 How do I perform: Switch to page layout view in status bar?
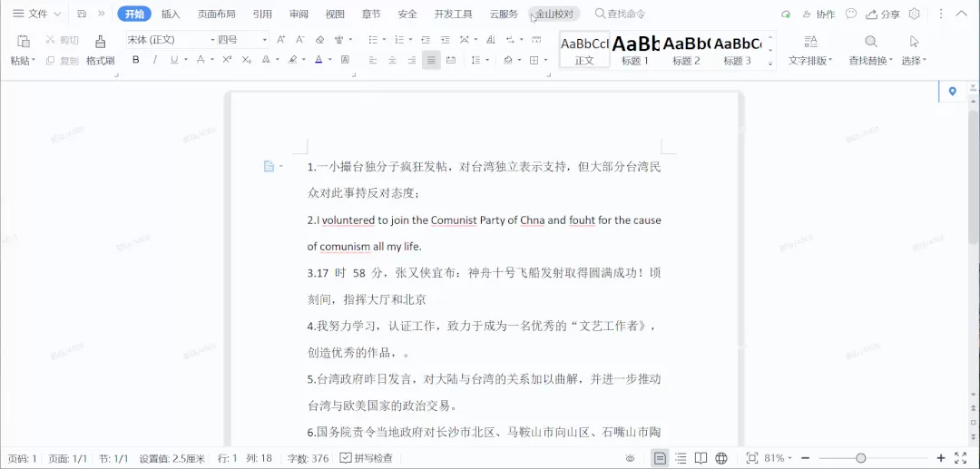pyautogui.click(x=660, y=458)
